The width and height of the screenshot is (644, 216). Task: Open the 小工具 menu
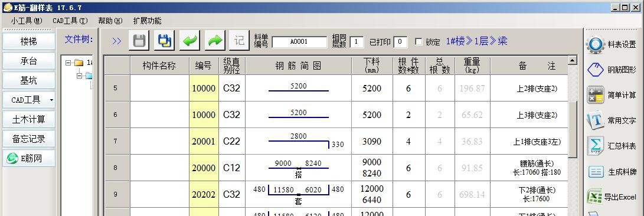27,21
